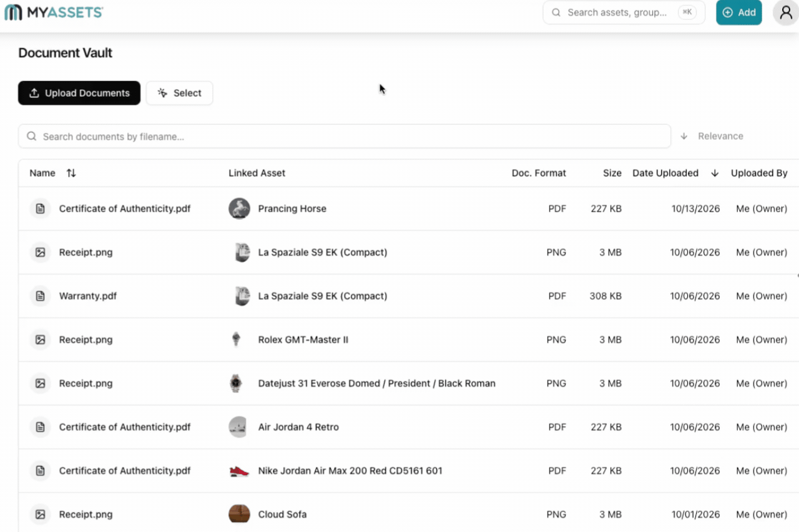Click the Linked Asset column header
The width and height of the screenshot is (799, 532).
[257, 173]
